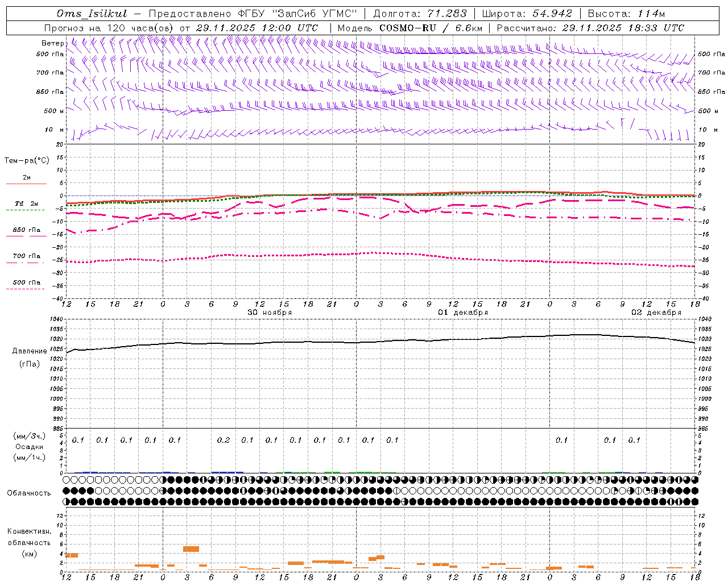Click the longitude value Долгота: 71.283
This screenshot has width=728, height=582.
pyautogui.click(x=420, y=14)
